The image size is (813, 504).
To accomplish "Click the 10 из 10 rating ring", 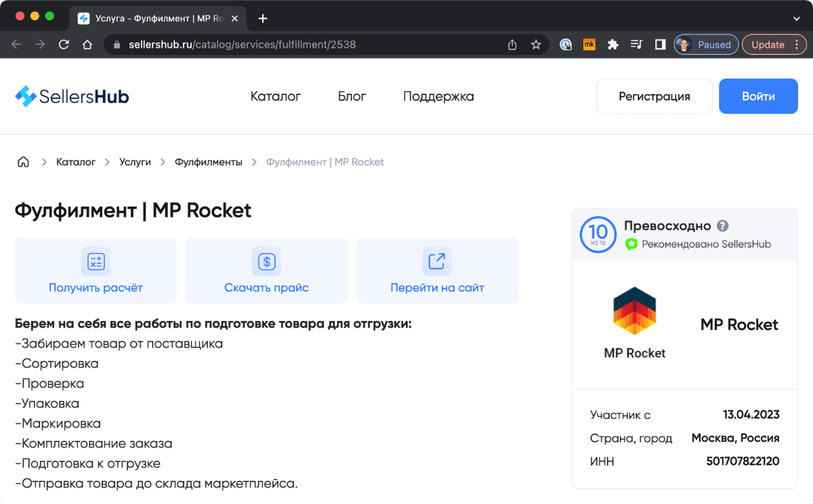I will tap(597, 234).
